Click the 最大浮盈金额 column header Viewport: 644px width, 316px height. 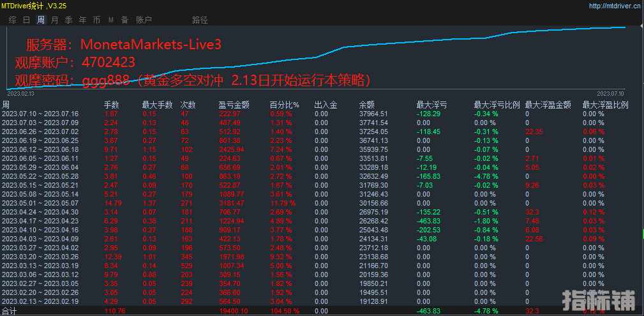(x=548, y=105)
